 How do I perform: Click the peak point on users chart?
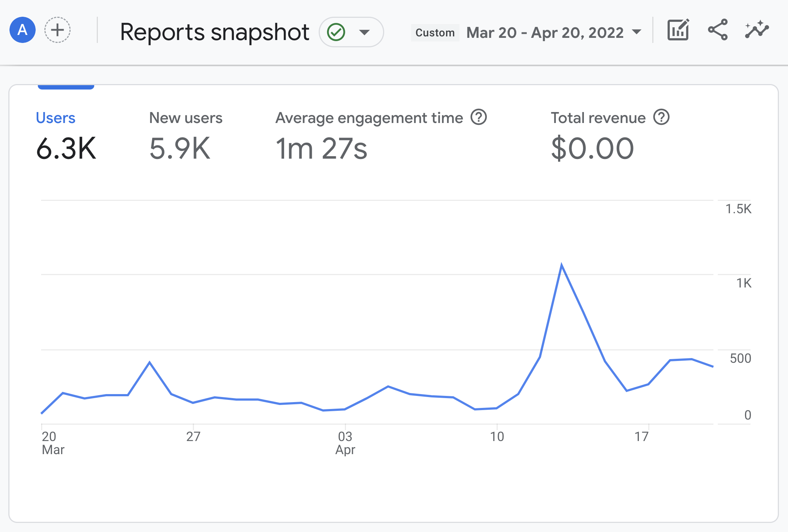pos(562,265)
